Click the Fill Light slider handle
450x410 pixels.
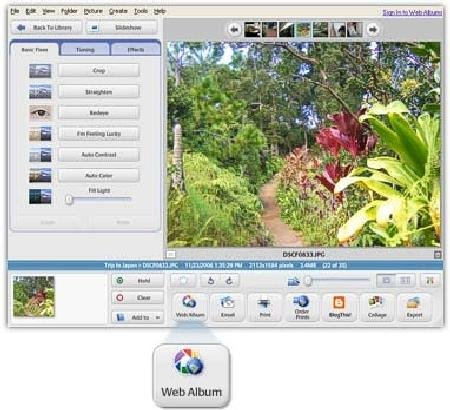pyautogui.click(x=69, y=200)
